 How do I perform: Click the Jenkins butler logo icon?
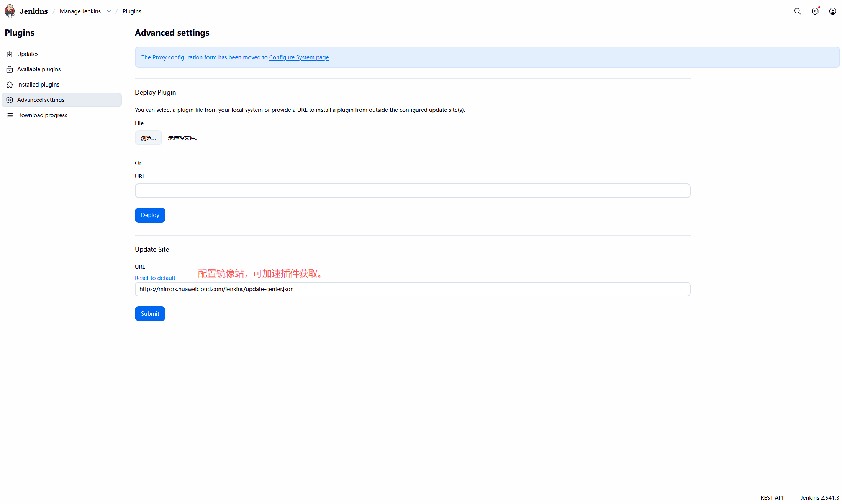pyautogui.click(x=10, y=11)
